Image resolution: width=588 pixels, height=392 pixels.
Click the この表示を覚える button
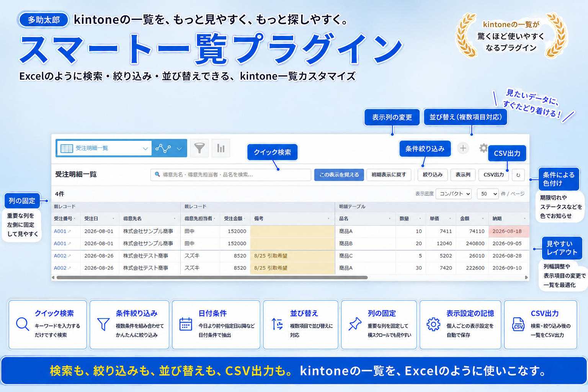point(339,175)
